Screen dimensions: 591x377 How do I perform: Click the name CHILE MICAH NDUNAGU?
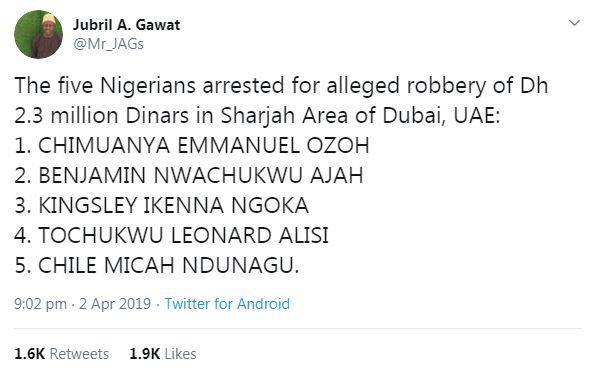168,265
